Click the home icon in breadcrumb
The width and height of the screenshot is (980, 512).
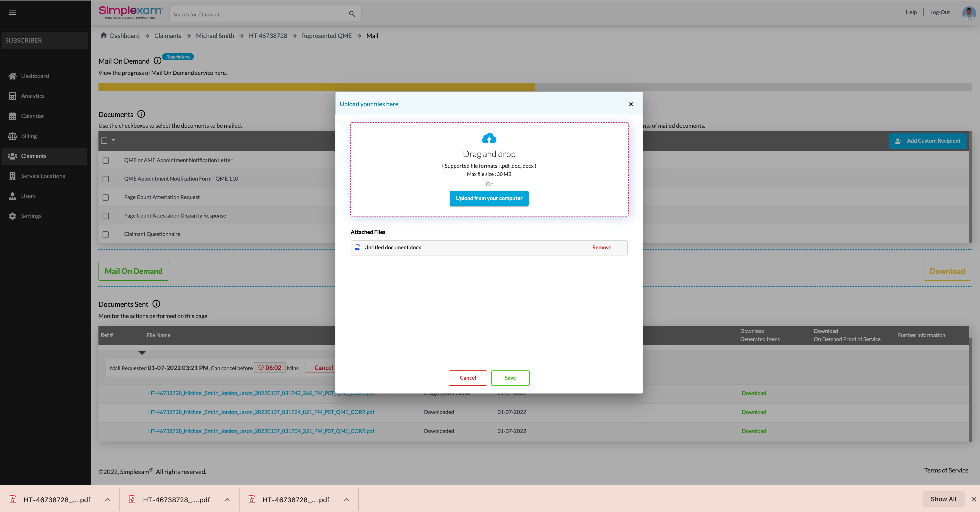coord(104,35)
